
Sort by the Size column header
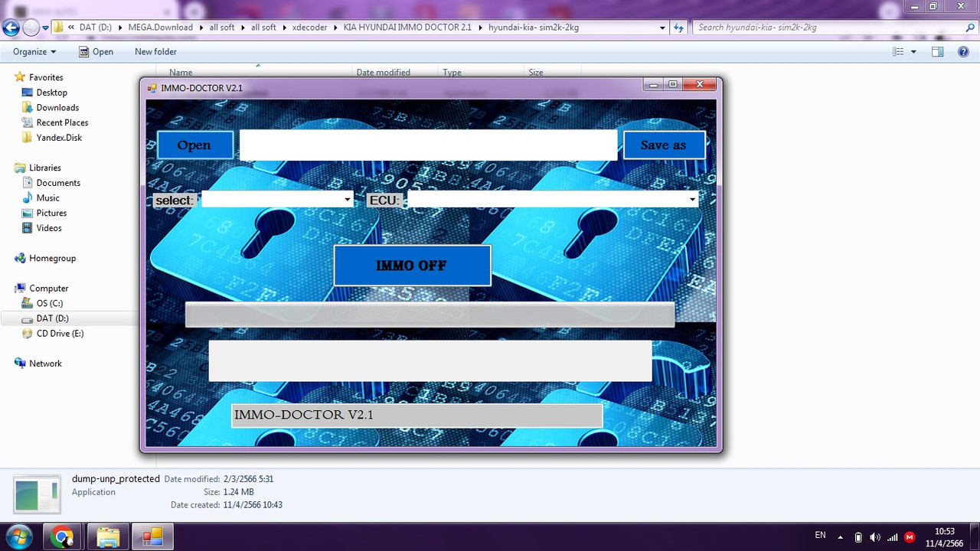(536, 72)
